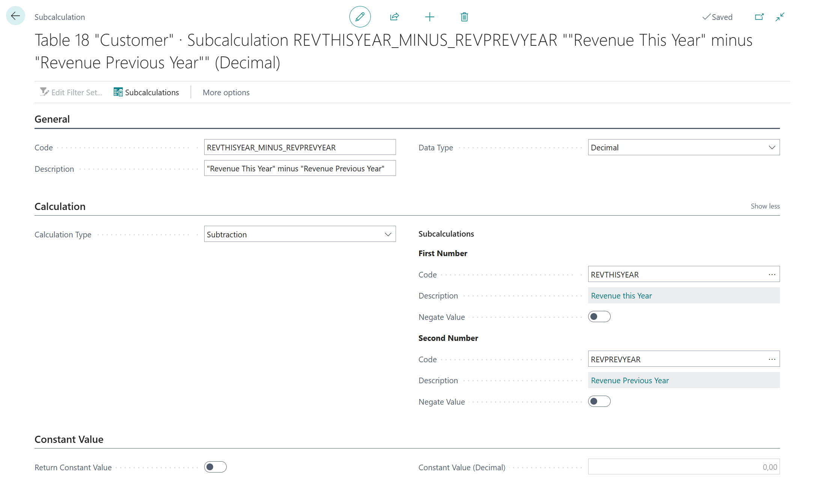
Task: Click the trash delete icon
Action: (x=464, y=17)
